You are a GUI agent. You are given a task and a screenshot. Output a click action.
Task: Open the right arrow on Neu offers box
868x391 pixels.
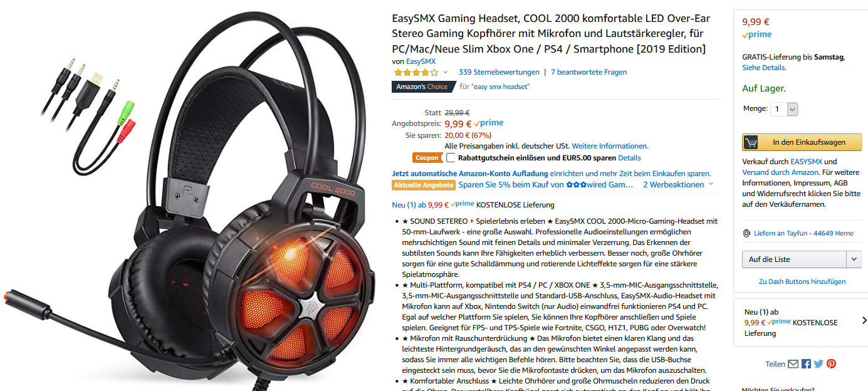click(864, 320)
